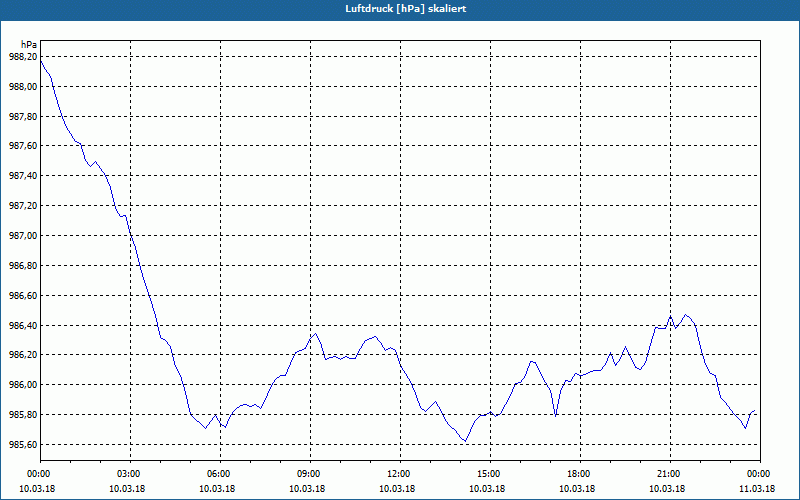Click the y-axis value 987,20
The width and height of the screenshot is (800, 500).
[23, 206]
